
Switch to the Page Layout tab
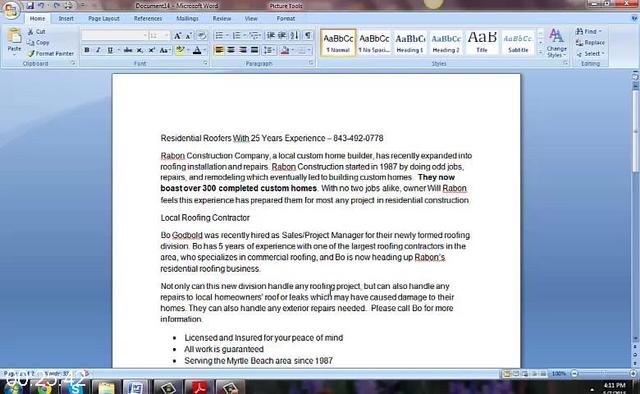pyautogui.click(x=104, y=18)
